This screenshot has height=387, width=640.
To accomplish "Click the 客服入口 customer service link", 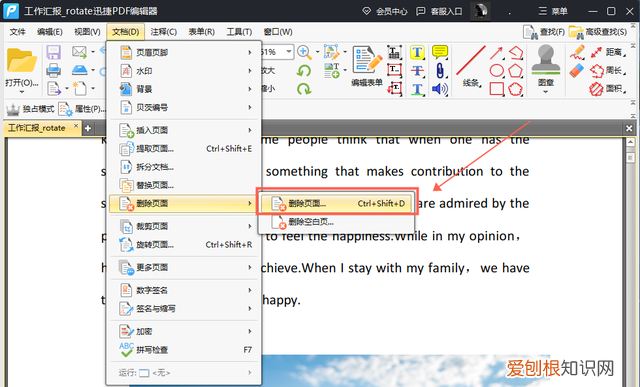I will [x=439, y=11].
